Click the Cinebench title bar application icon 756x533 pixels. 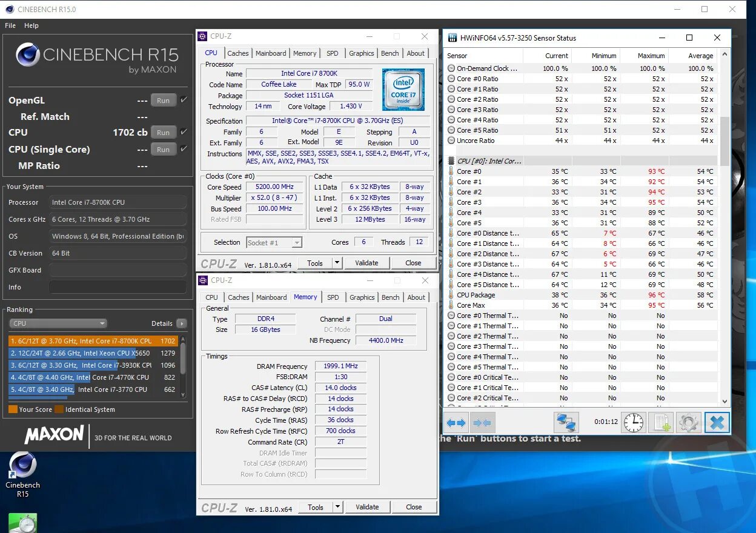click(x=10, y=9)
